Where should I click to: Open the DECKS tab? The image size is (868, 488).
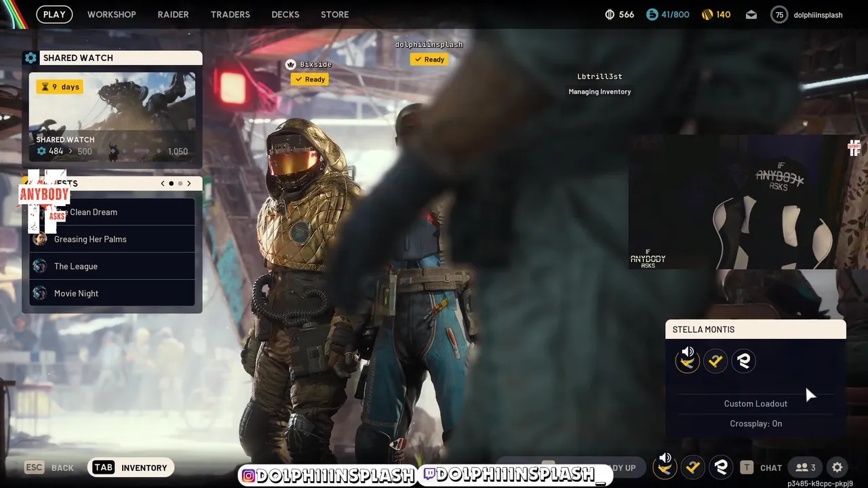[285, 14]
